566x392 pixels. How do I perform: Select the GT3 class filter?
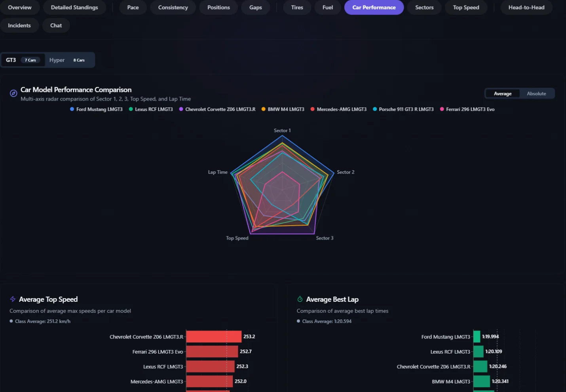(x=23, y=60)
